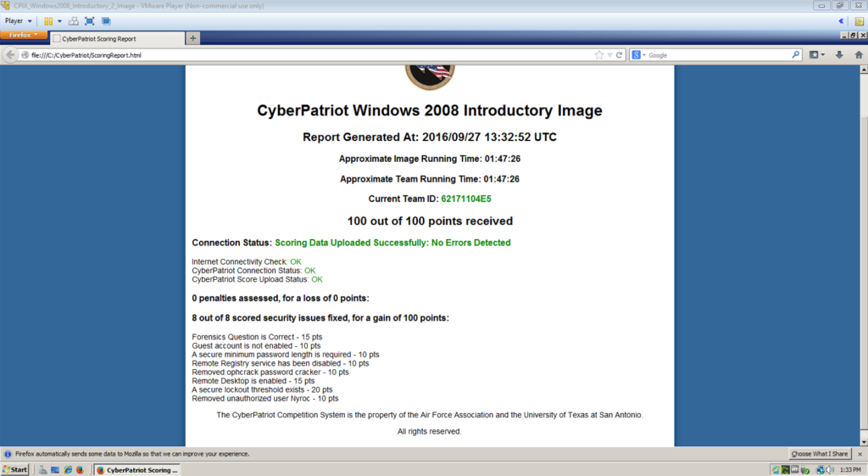Click the Removed unauthorized user Nyroc line

pos(265,399)
